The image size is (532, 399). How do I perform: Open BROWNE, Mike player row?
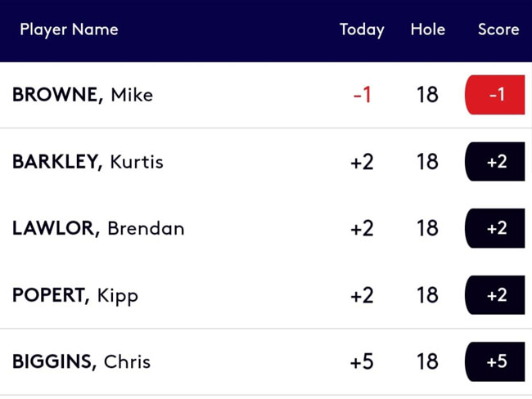click(x=266, y=95)
